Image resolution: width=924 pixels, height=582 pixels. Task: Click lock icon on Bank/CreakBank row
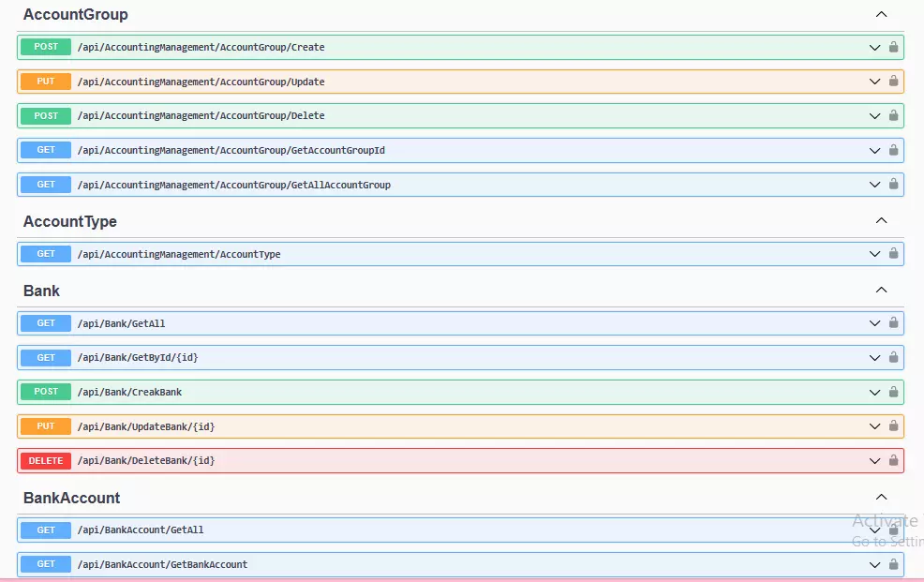tap(893, 392)
